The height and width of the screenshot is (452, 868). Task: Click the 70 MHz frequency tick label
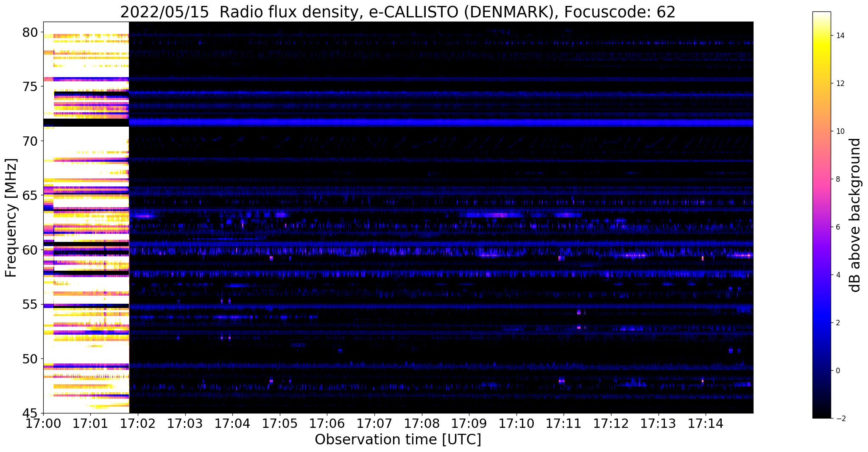(31, 141)
